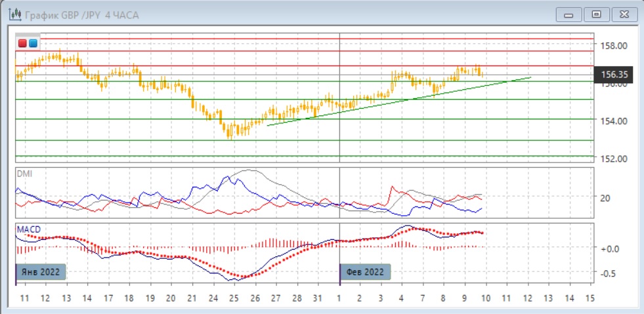Click the DMI scale value 20

pos(607,198)
